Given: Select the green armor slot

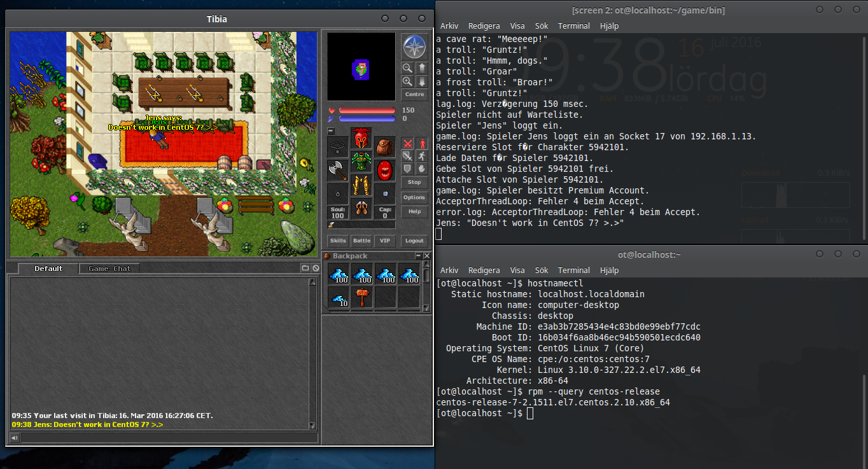Looking at the screenshot, I should point(361,162).
